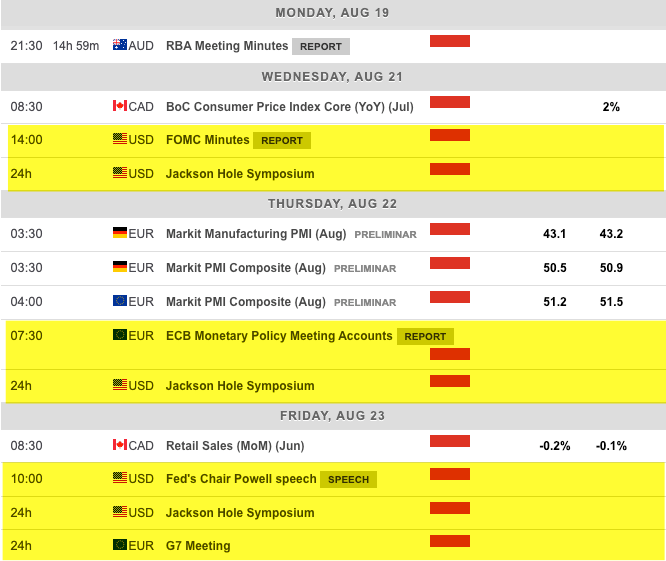Click US flag in Fed's Chair Powell row
The width and height of the screenshot is (666, 561).
coord(120,479)
